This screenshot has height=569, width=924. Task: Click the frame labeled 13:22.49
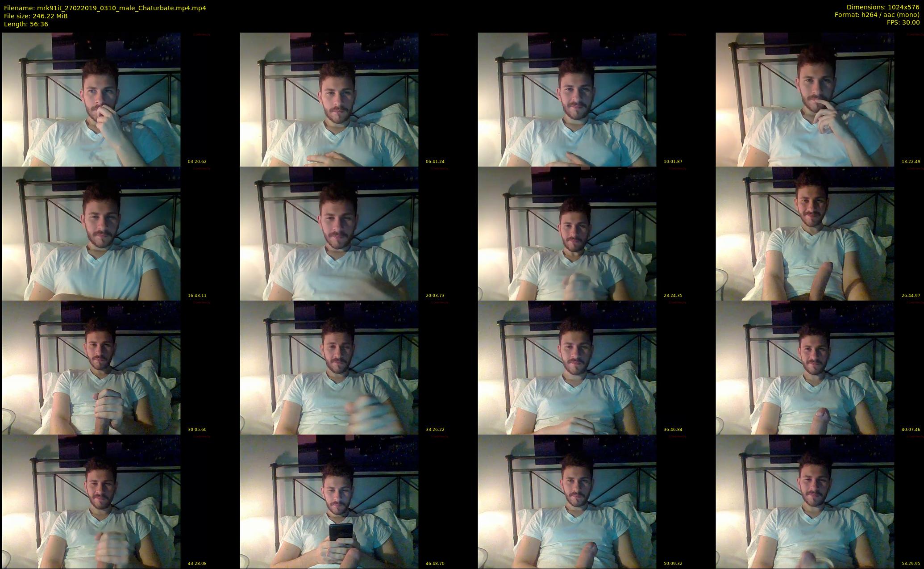point(805,99)
